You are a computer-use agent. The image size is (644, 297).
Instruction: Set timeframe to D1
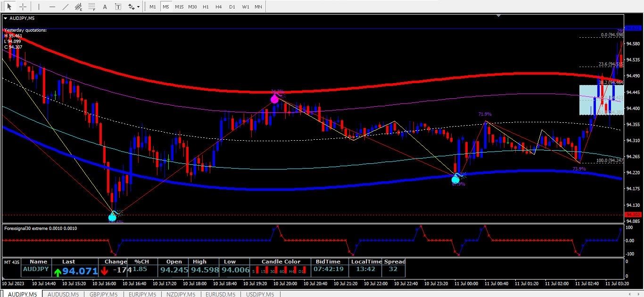pyautogui.click(x=232, y=7)
